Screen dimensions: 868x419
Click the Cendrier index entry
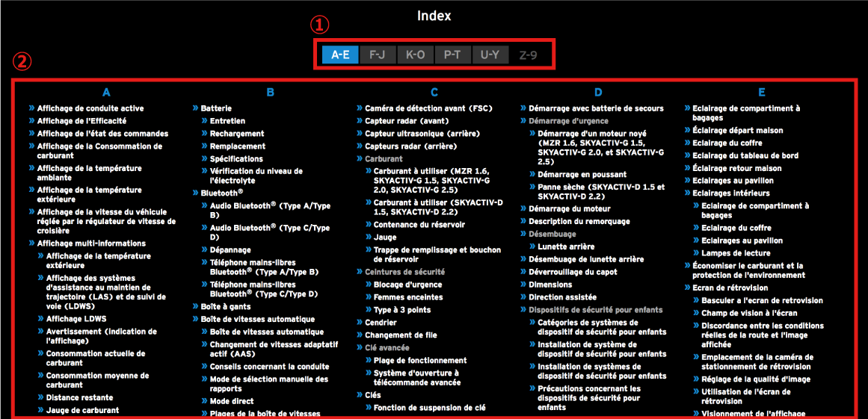[x=381, y=323]
